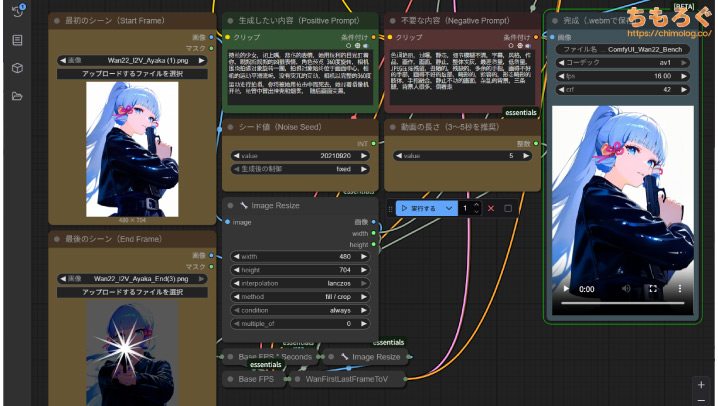The image size is (718, 406).
Task: Click the Start Frame image preview
Action: coord(132,149)
